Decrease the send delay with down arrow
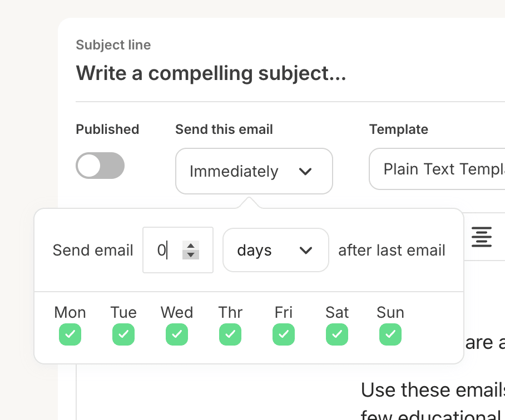Viewport: 505px width, 420px height. [x=191, y=254]
